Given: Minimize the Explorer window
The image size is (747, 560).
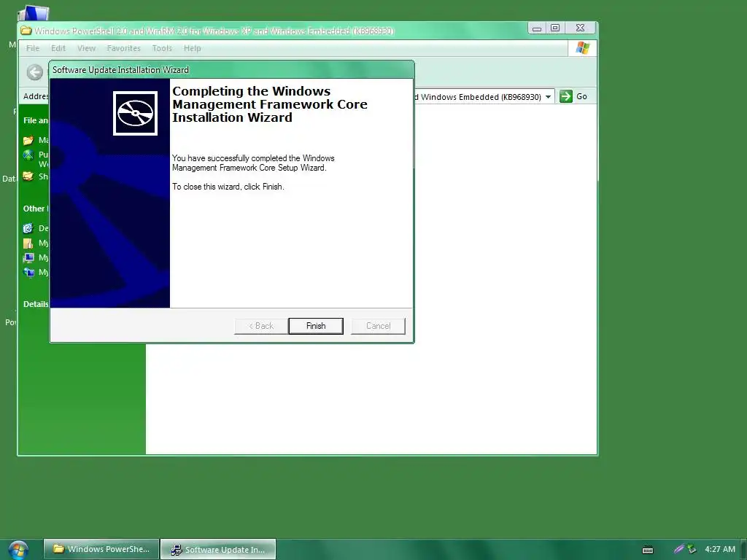Looking at the screenshot, I should coord(537,28).
